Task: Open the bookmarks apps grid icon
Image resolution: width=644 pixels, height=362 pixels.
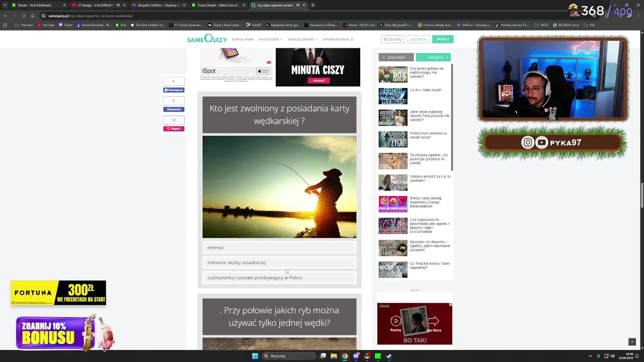Action: (6, 25)
